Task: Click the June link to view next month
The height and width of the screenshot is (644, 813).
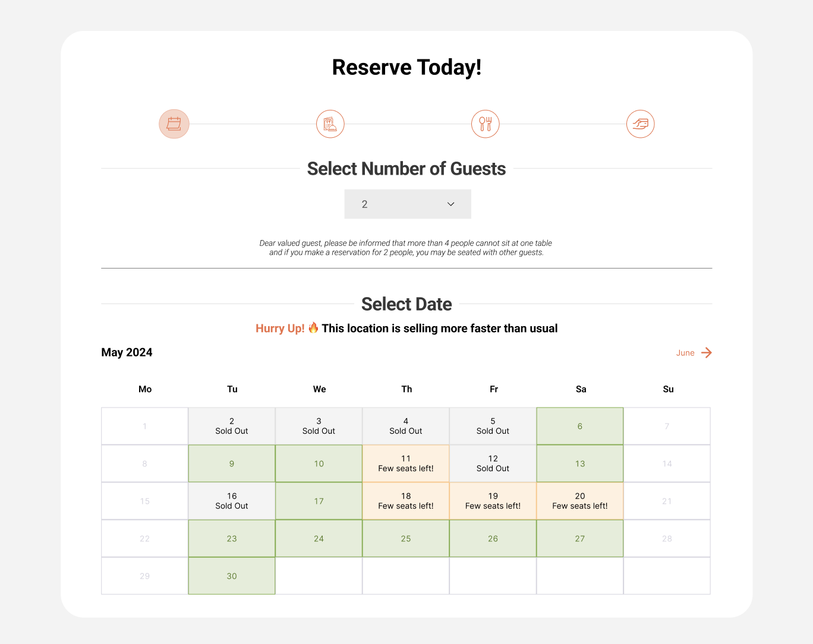Action: (685, 352)
